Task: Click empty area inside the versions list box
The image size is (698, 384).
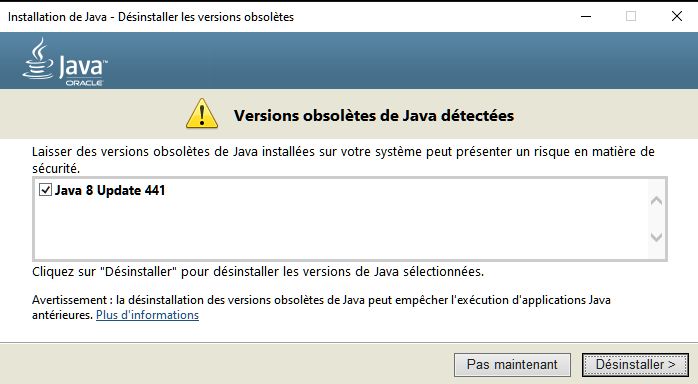Action: click(x=338, y=229)
